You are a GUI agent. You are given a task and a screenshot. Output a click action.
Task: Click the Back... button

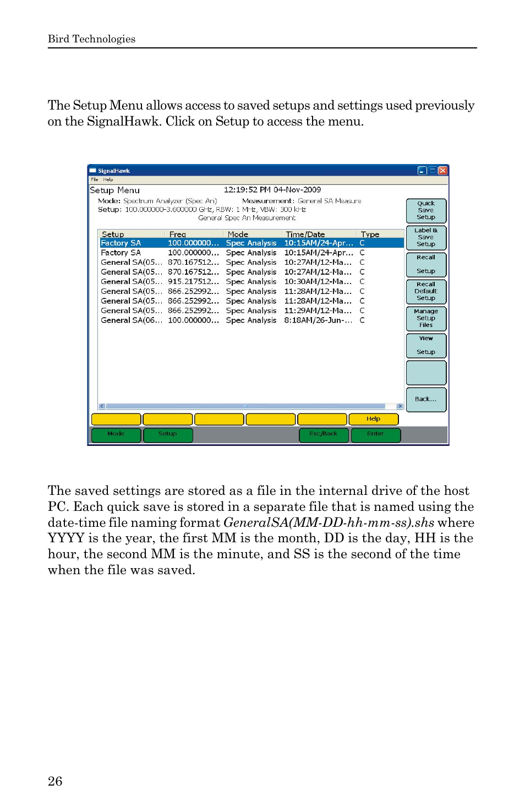click(426, 399)
